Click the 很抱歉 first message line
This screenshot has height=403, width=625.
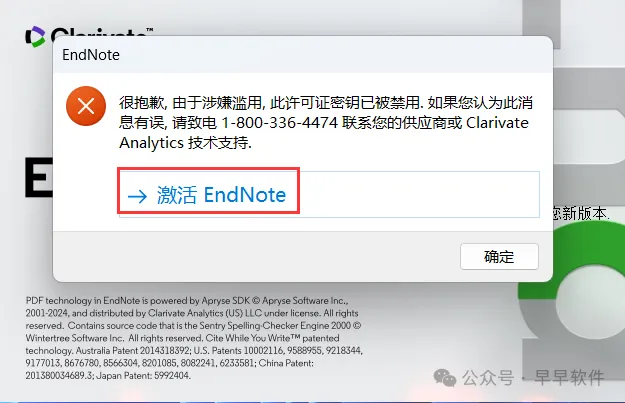coord(326,103)
